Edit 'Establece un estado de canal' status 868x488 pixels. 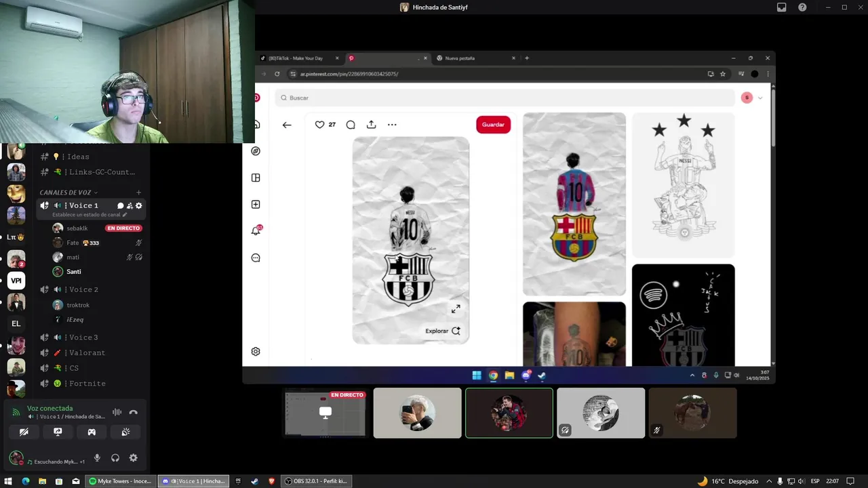pos(90,215)
